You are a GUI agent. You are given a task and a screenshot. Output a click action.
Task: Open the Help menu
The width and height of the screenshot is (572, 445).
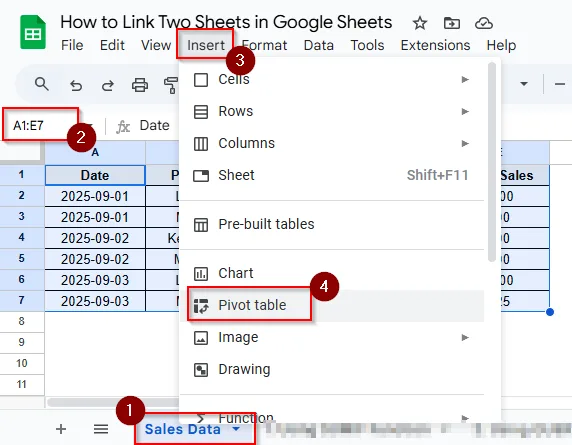click(x=501, y=45)
